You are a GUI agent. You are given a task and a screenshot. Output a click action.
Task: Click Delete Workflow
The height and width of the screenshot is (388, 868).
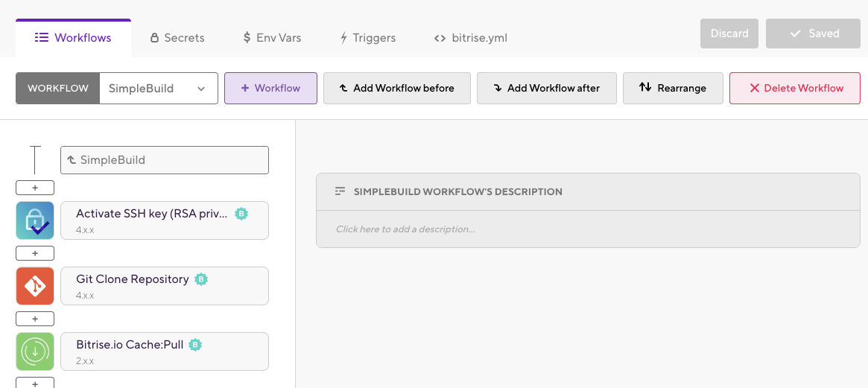click(795, 88)
